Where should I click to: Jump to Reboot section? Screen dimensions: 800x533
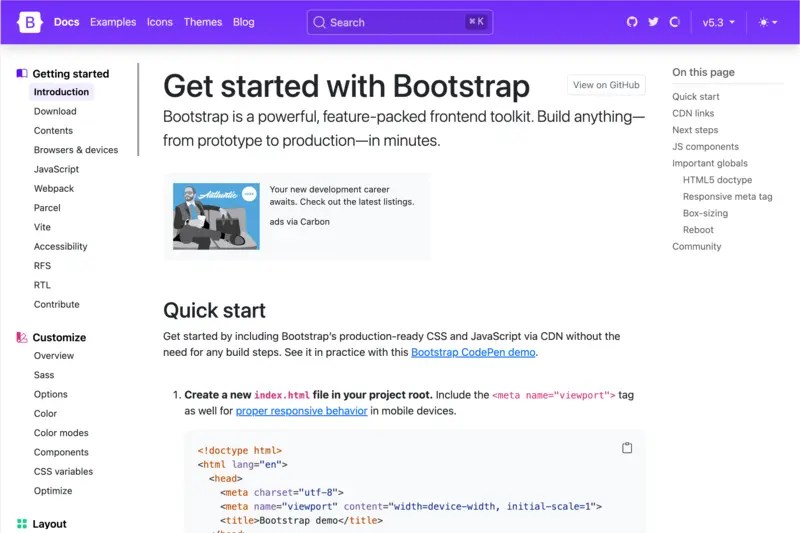coord(698,230)
